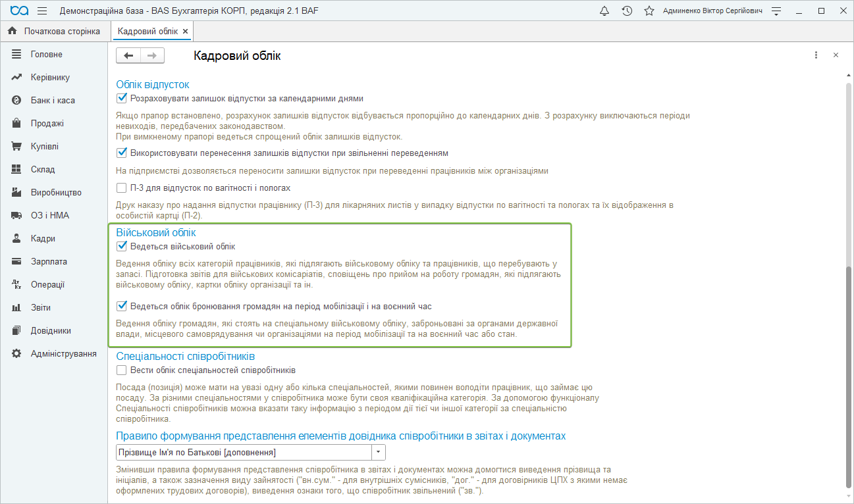Click the back arrow navigation button
This screenshot has width=854, height=504.
tap(128, 56)
